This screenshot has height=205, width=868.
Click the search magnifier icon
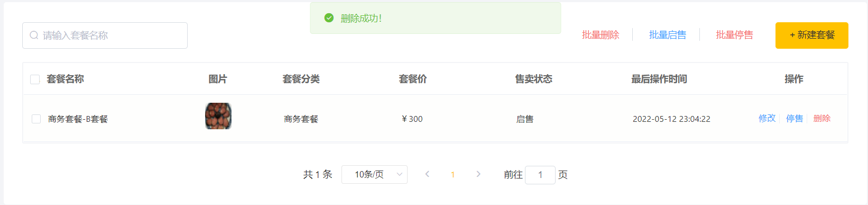pos(34,35)
